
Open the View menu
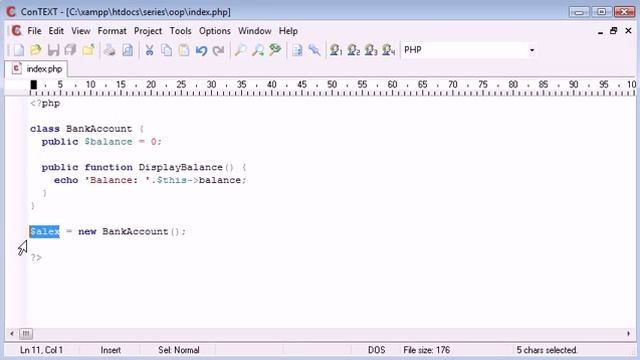81,31
